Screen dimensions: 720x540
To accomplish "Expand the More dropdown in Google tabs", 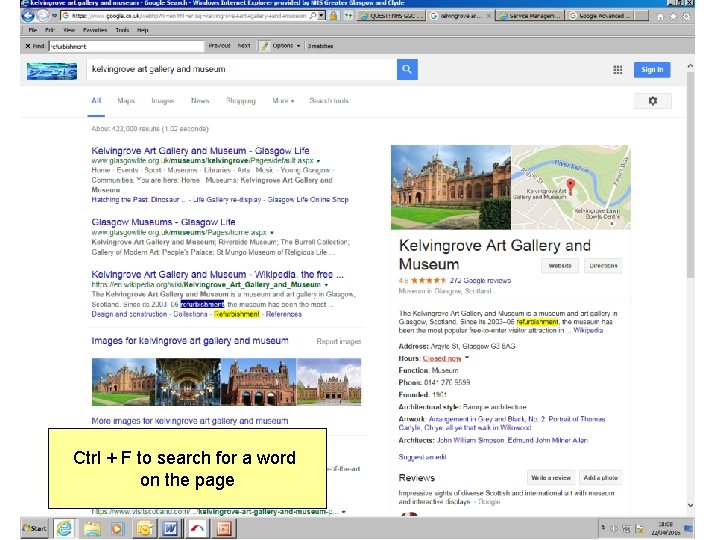I will tap(283, 101).
